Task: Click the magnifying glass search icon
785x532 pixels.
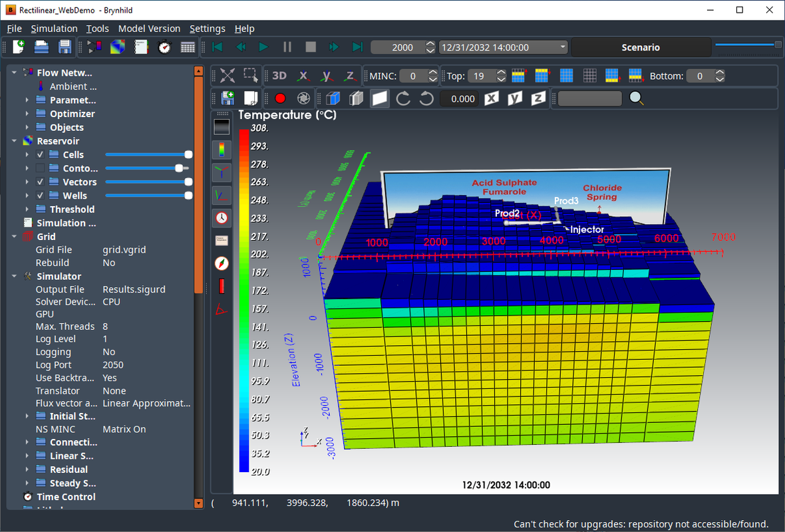Action: [636, 98]
